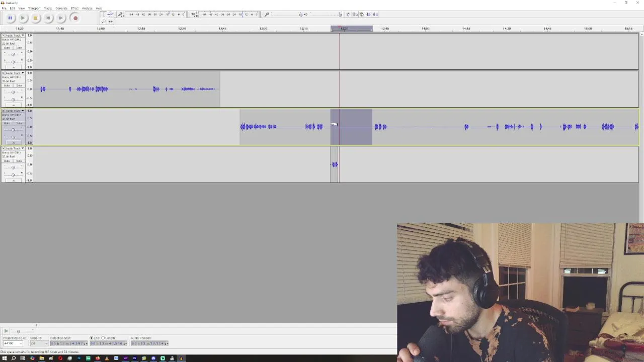Click the Copy edit toolbar icon
Image resolution: width=644 pixels, height=362 pixels.
coord(355,15)
